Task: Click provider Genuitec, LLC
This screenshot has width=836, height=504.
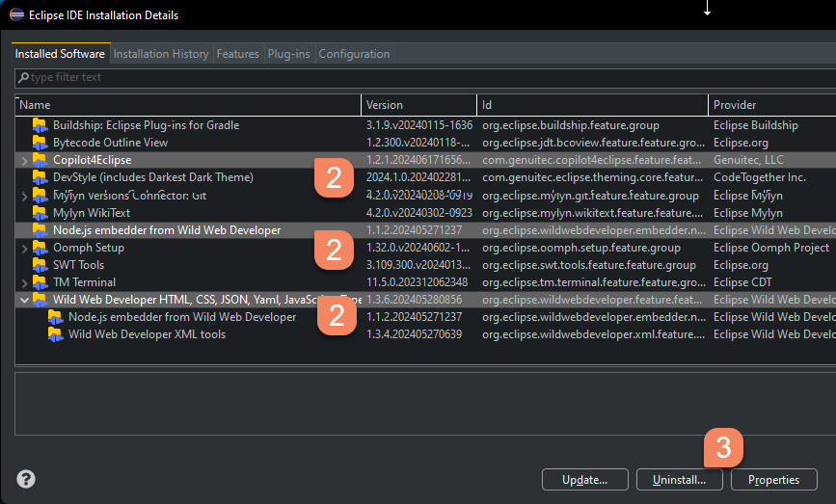Action: 748,160
